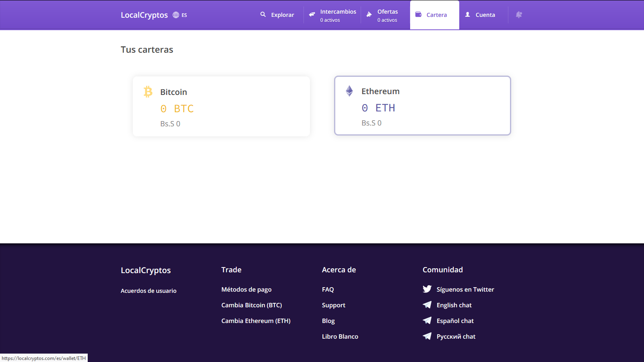The width and height of the screenshot is (644, 362).
Task: Open Cambia Bitcoin (BTC) link
Action: (252, 305)
